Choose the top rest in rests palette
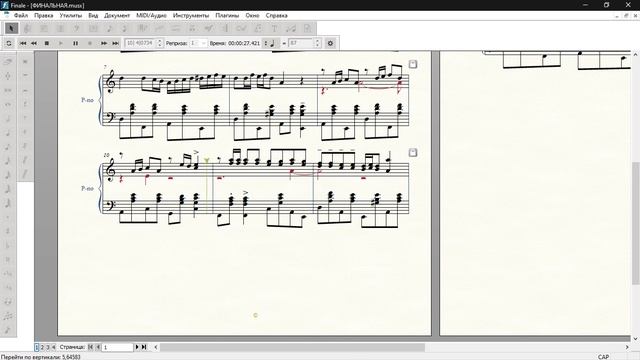Screen dimensions: 640x360 click(x=25, y=61)
